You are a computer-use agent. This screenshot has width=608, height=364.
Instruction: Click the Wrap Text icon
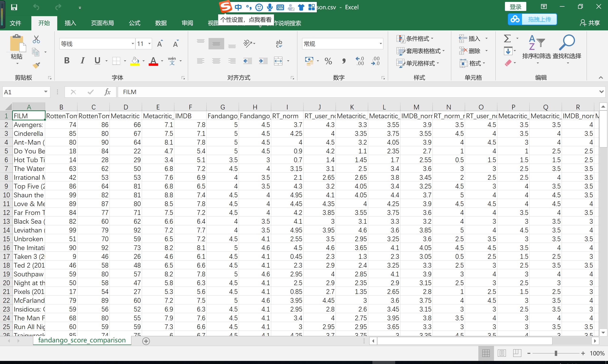(279, 44)
